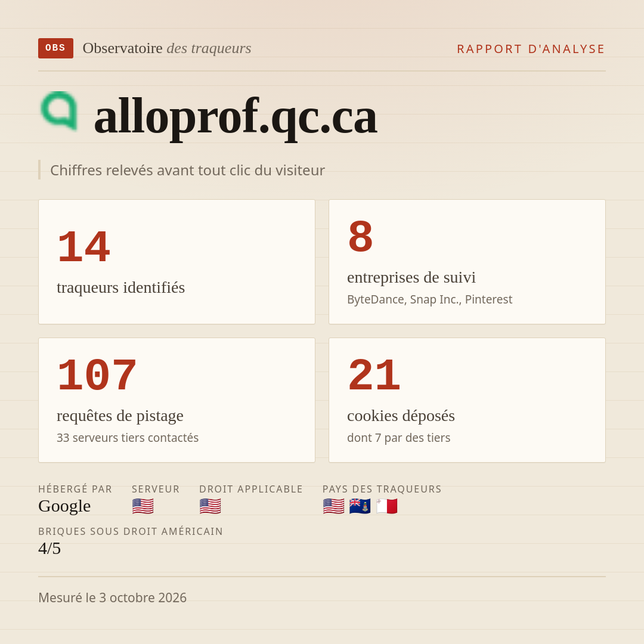Image resolution: width=644 pixels, height=644 pixels.
Task: Click the subtitle 'Chiffres relevés avant tout clic du visiteur'
Action: click(187, 170)
